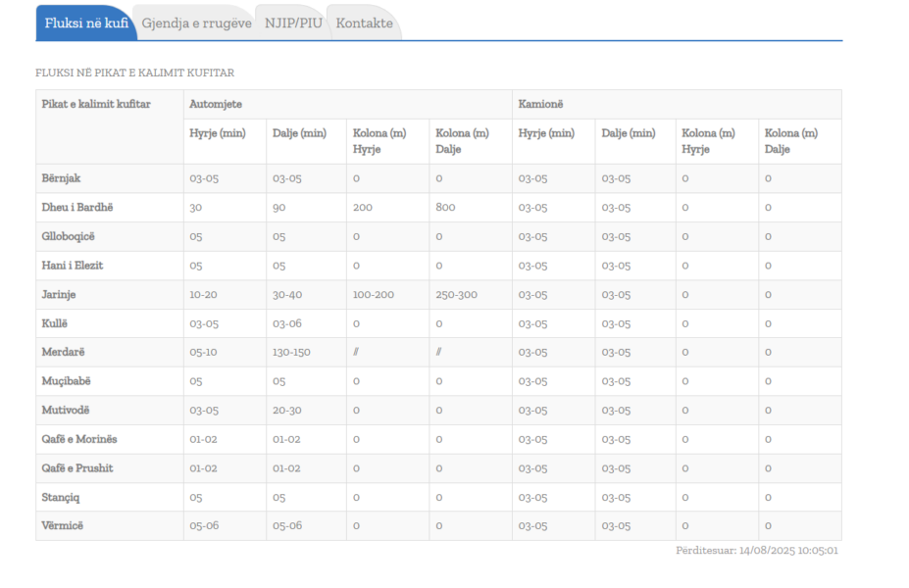Image resolution: width=909 pixels, height=588 pixels.
Task: Click the 800 exit queue value for Dheu i Bardhë
Action: 444,208
